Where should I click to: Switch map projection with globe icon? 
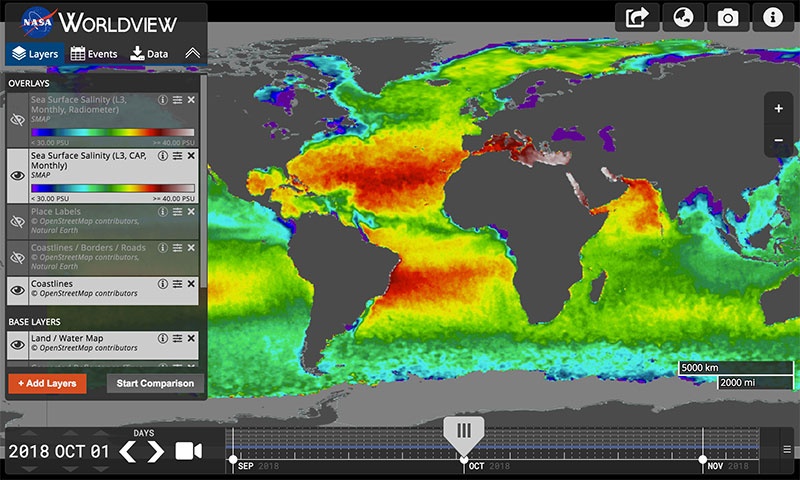click(x=683, y=17)
